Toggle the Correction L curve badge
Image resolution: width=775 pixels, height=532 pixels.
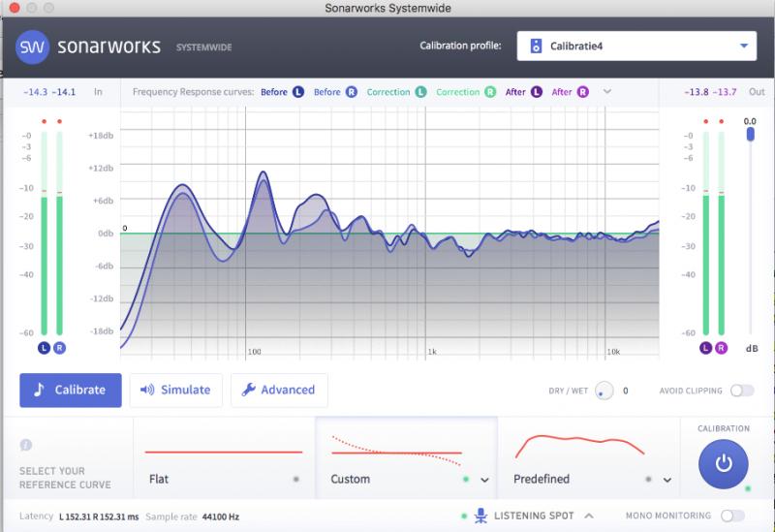(x=420, y=92)
